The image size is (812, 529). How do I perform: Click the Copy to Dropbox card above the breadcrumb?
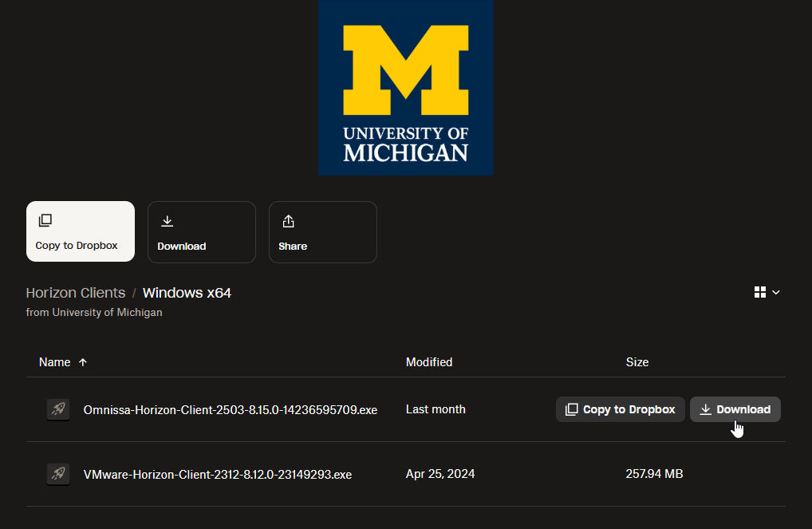(80, 231)
